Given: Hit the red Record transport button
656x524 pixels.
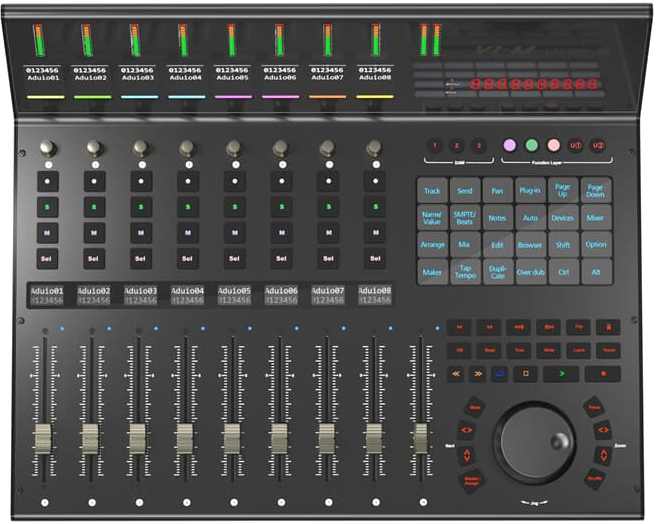Looking at the screenshot, I should pyautogui.click(x=602, y=374).
